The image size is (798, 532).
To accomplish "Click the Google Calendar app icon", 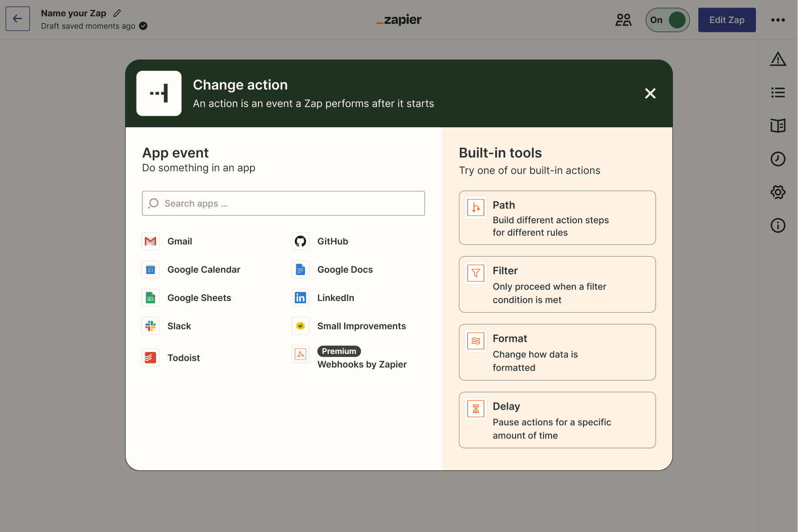I will (151, 270).
